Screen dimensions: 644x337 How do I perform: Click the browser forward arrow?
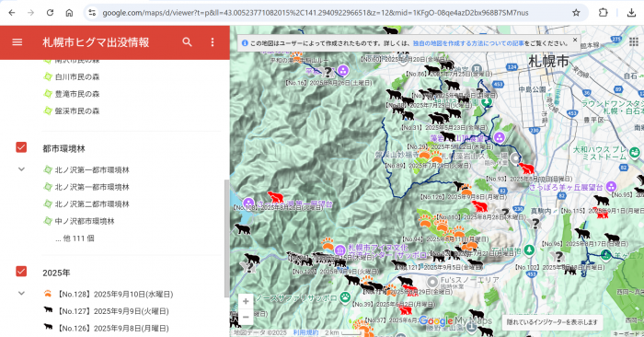[x=30, y=13]
